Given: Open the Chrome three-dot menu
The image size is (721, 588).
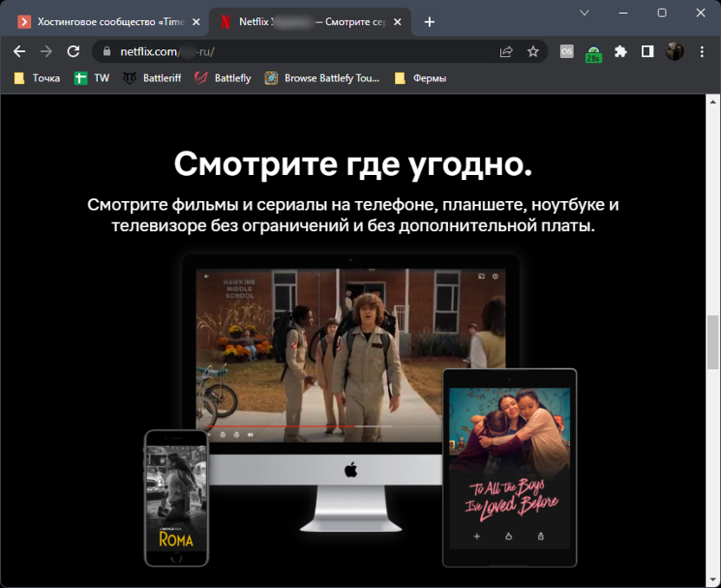Looking at the screenshot, I should click(x=700, y=52).
